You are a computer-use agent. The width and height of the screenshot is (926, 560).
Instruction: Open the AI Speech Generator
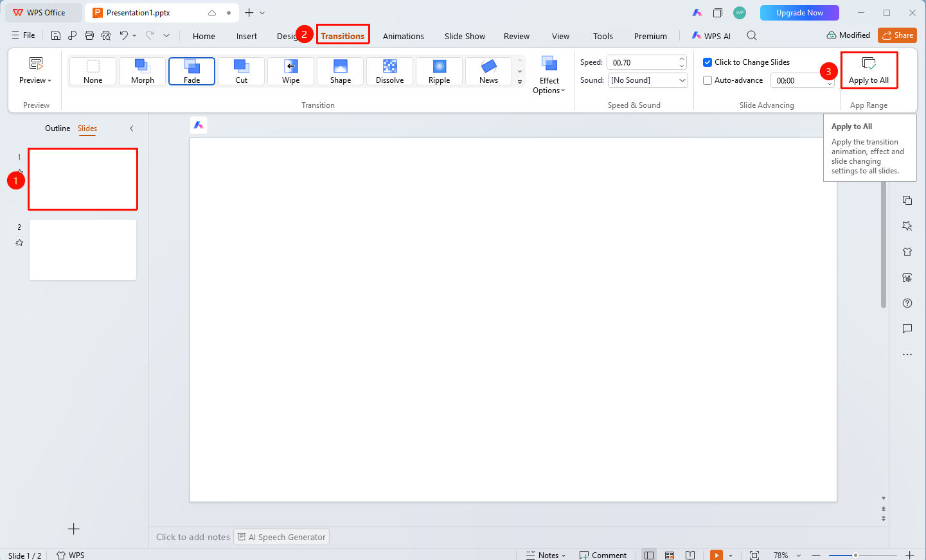(281, 537)
